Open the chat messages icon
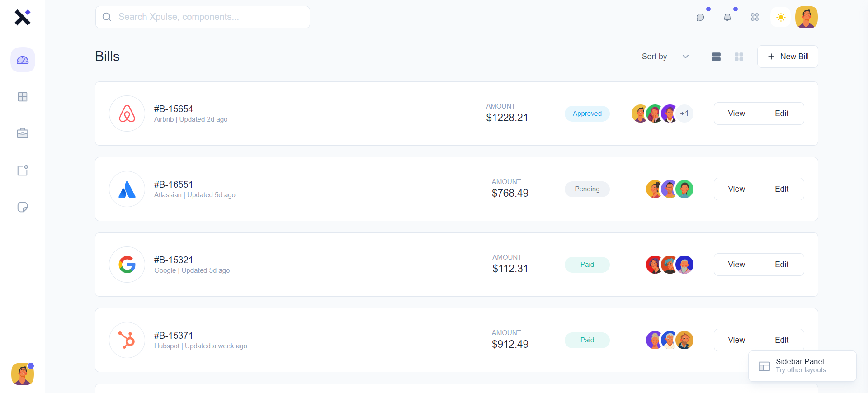This screenshot has width=868, height=393. (700, 17)
